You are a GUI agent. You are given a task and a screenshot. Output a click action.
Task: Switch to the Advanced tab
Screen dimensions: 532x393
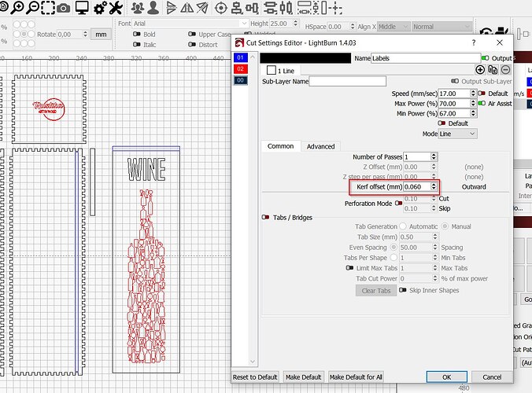tap(320, 146)
